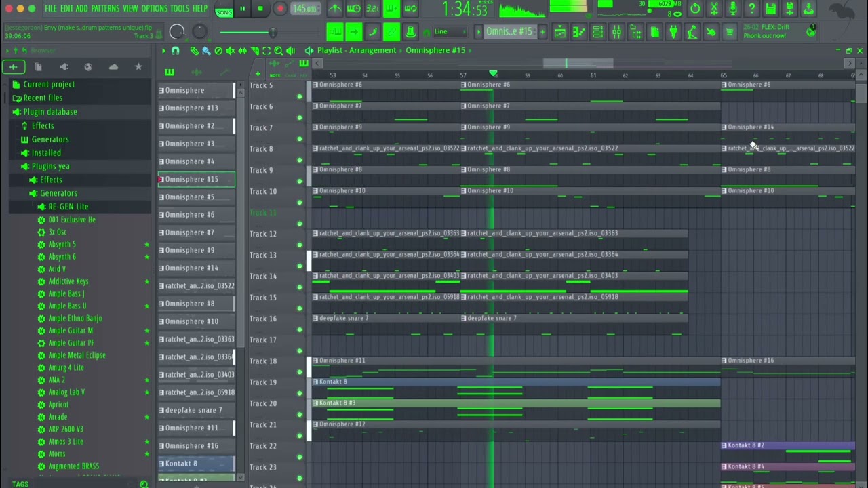Open the shopping cart content library
Screen dimensions: 868x488
[x=730, y=32]
